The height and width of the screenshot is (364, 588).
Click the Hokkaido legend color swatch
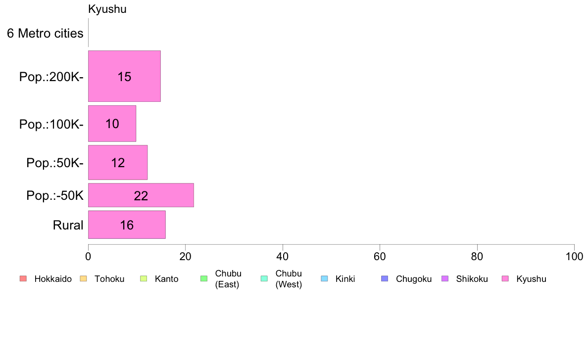[x=23, y=278]
